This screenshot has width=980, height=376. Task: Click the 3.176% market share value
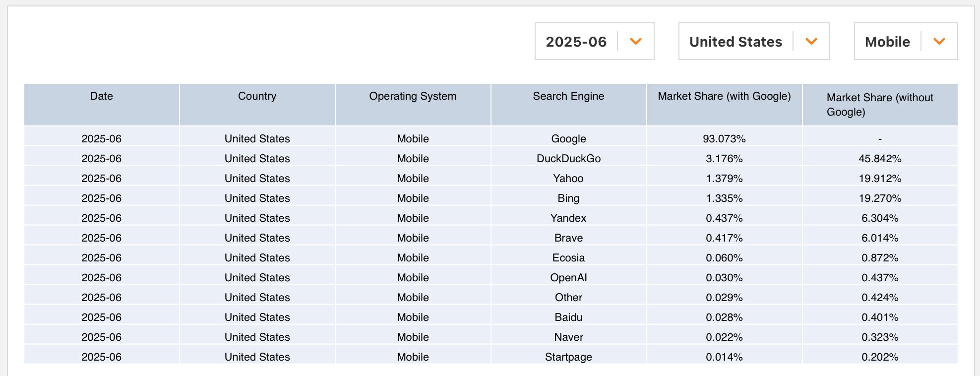724,159
